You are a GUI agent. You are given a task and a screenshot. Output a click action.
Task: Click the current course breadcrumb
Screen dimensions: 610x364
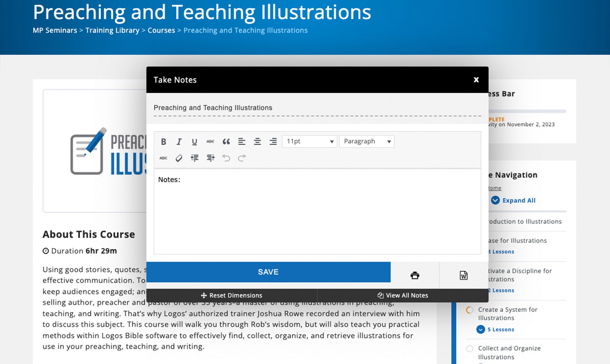246,30
